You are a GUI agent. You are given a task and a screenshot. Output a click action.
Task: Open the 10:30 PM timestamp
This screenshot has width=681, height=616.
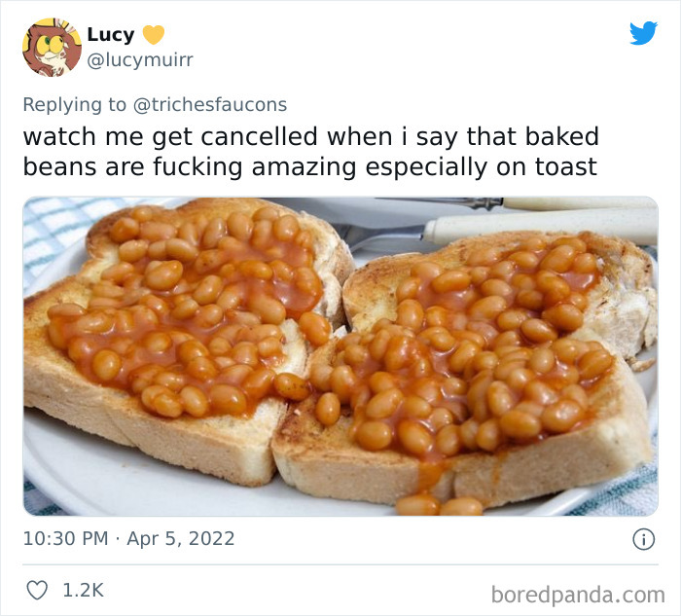click(65, 539)
